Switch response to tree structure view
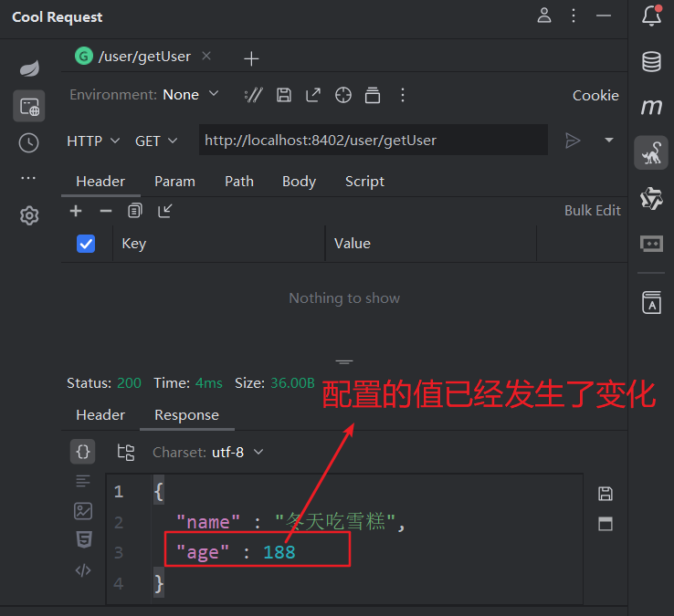 tap(125, 453)
